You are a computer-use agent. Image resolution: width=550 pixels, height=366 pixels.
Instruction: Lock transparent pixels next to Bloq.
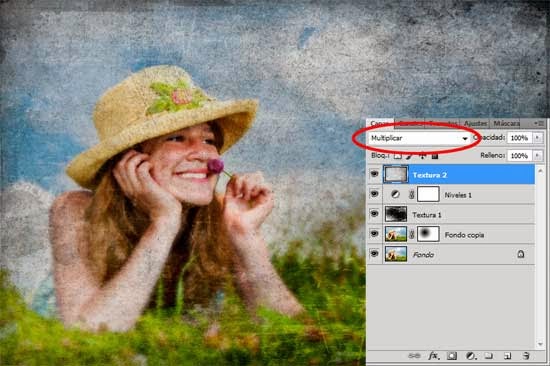click(x=397, y=155)
